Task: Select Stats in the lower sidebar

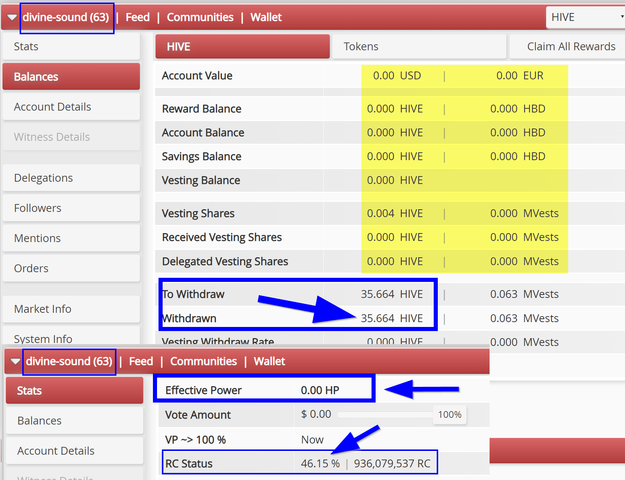Action: click(x=75, y=390)
